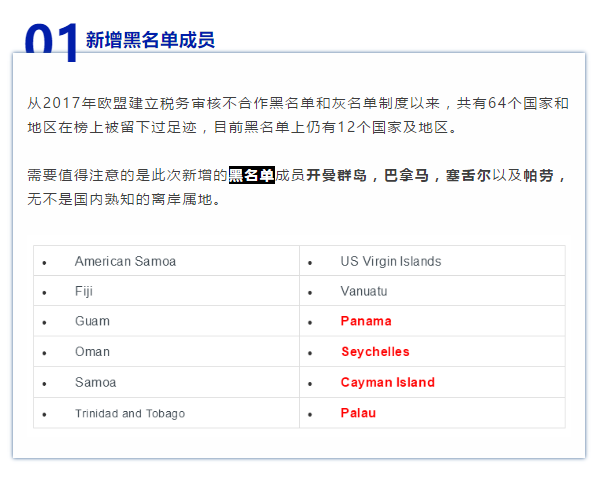
Task: Click the heading "新增黑名单成员"
Action: click(x=150, y=40)
